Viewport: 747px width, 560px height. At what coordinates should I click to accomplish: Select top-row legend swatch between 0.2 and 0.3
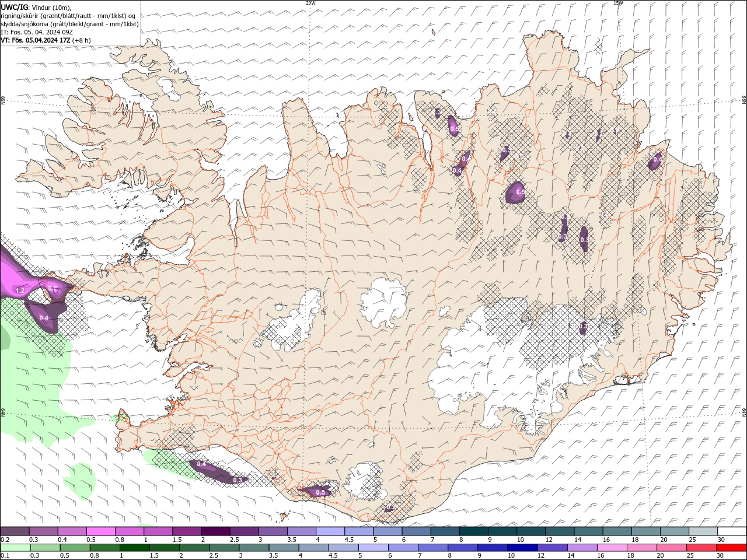click(x=15, y=531)
